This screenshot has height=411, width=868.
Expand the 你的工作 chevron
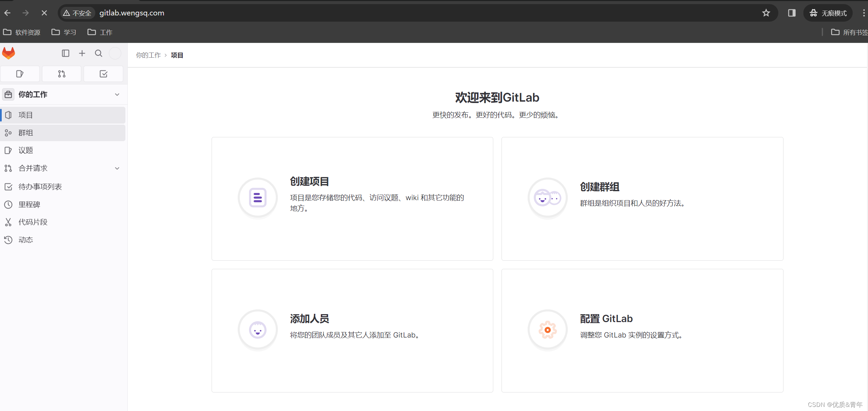pos(117,94)
